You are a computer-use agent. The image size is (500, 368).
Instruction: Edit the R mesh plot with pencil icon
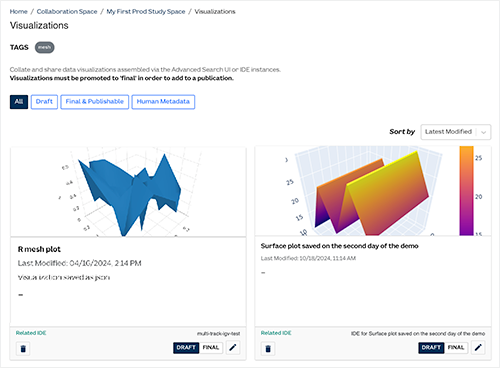click(233, 348)
